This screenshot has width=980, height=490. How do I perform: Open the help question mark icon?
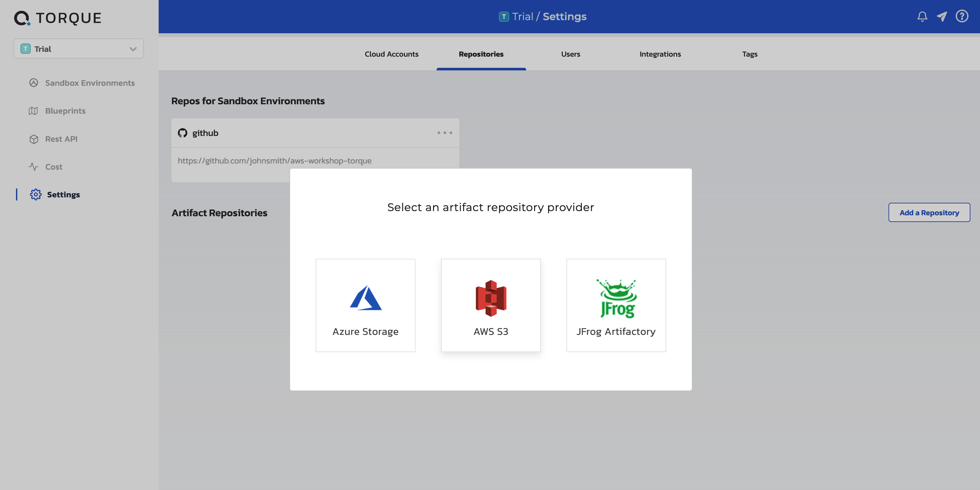tap(962, 16)
